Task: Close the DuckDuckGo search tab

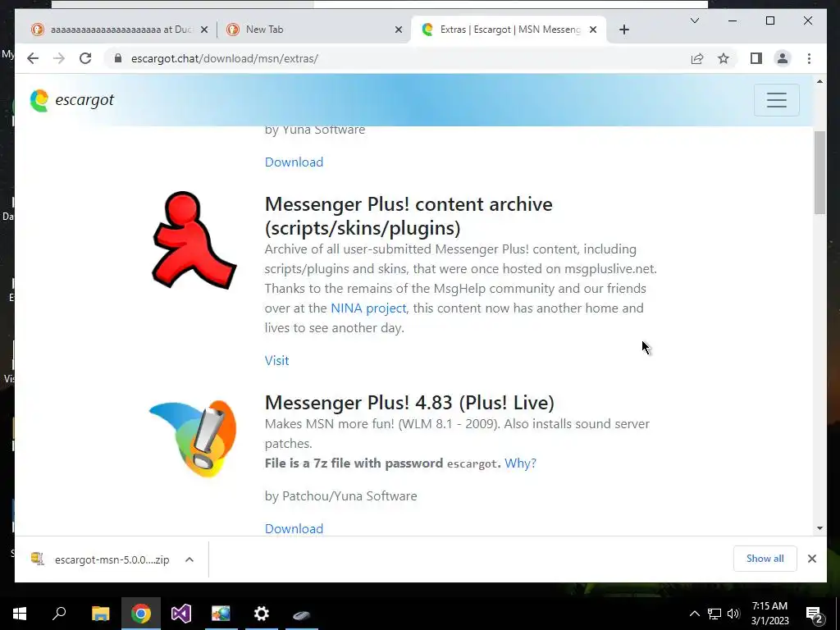Action: (x=204, y=30)
